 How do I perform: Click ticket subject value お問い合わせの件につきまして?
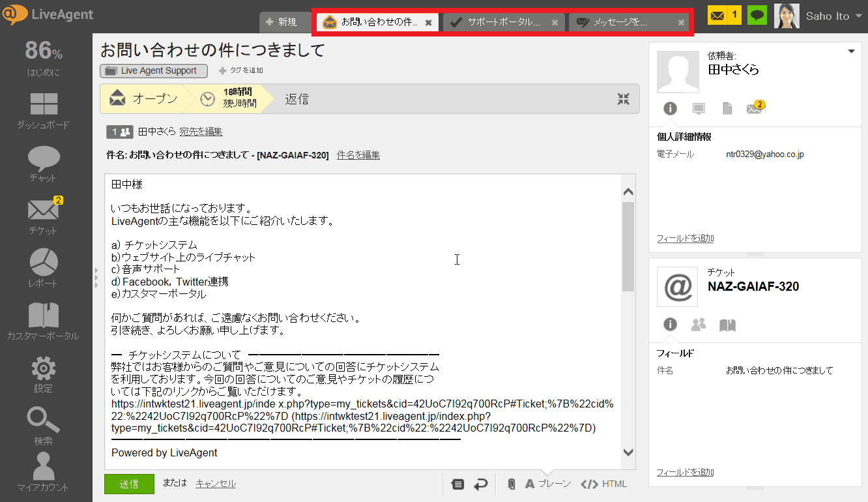[x=779, y=370]
